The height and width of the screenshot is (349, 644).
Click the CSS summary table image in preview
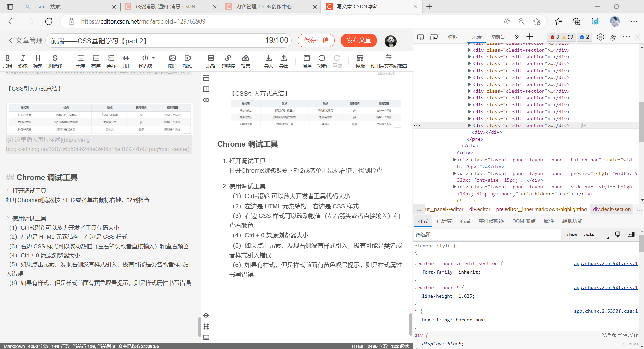[x=316, y=114]
